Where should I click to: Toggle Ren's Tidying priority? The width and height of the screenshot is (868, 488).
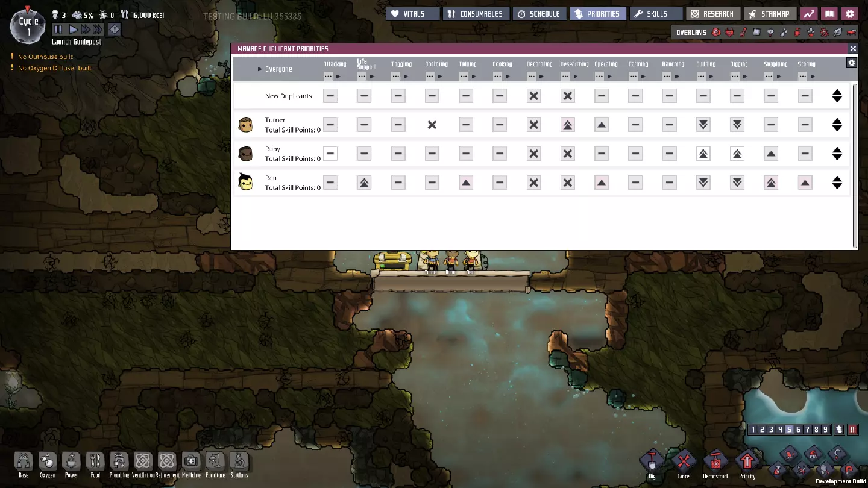click(466, 183)
